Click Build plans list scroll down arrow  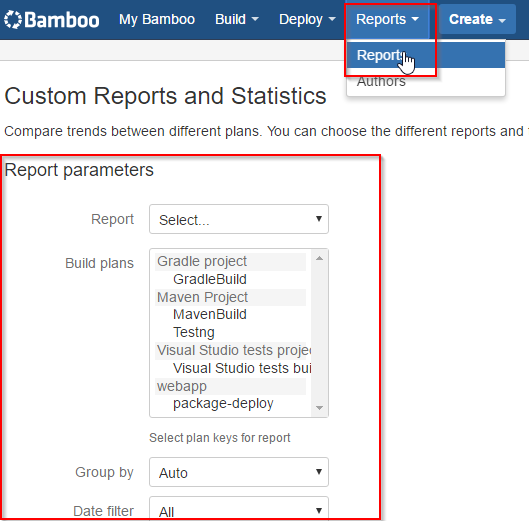319,408
